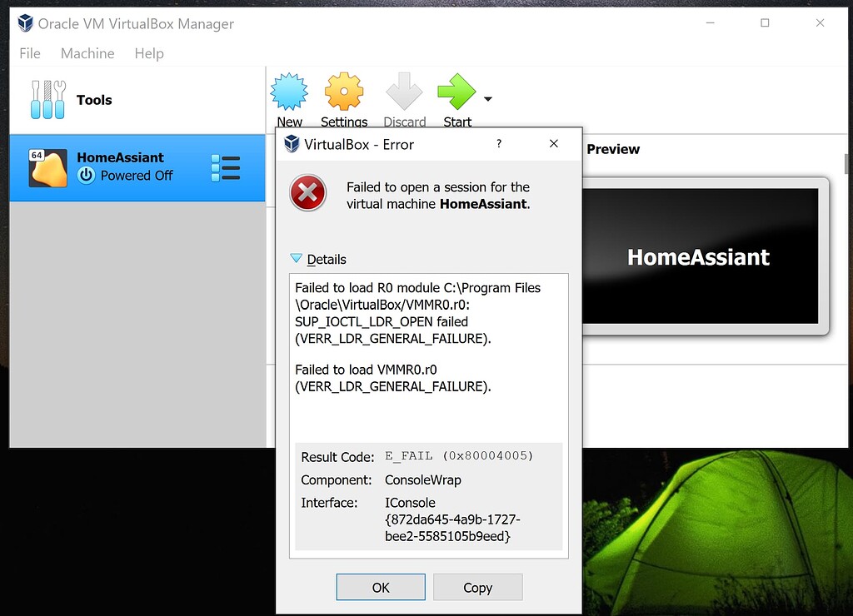This screenshot has width=853, height=616.
Task: Open the Machine menu
Action: [x=87, y=53]
